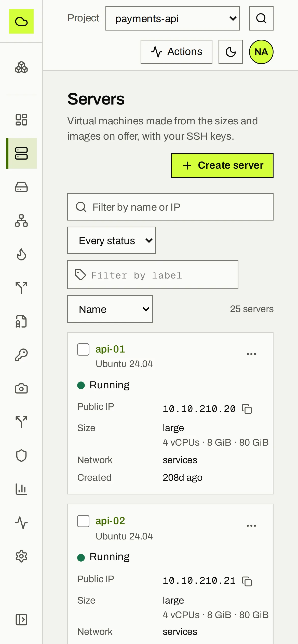The height and width of the screenshot is (644, 298).
Task: Select the Servers sidebar icon
Action: [x=21, y=153]
